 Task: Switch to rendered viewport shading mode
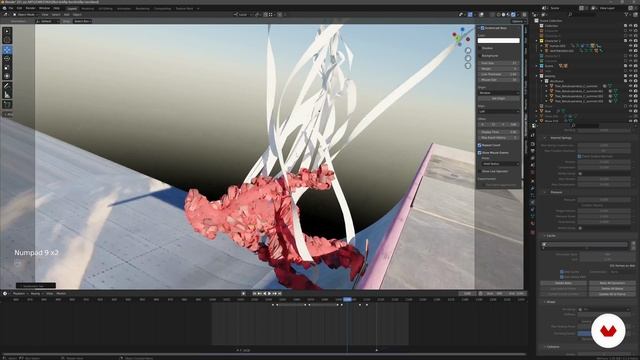513,14
